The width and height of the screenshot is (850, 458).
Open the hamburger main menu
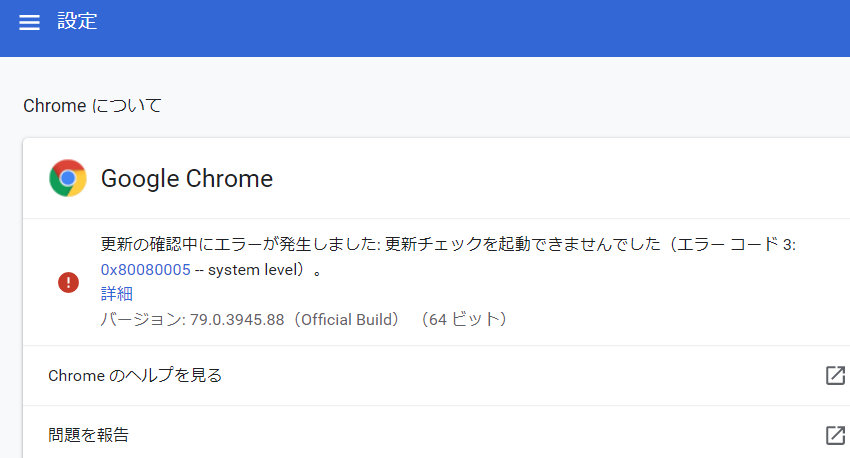pyautogui.click(x=30, y=23)
